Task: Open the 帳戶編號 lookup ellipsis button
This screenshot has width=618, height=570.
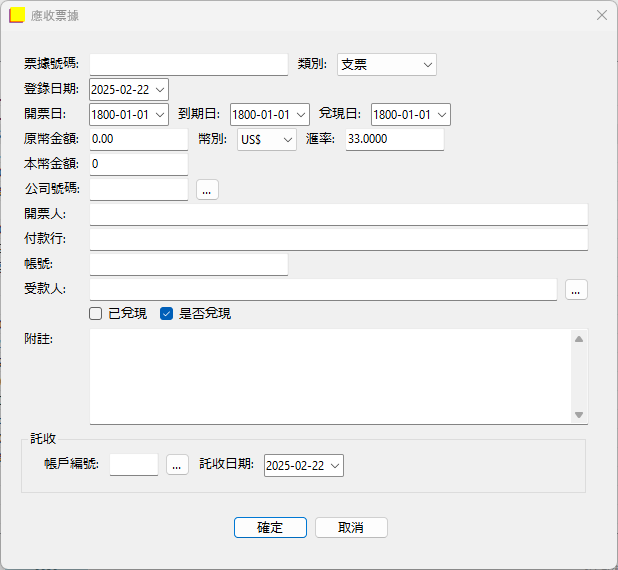Action: 177,465
